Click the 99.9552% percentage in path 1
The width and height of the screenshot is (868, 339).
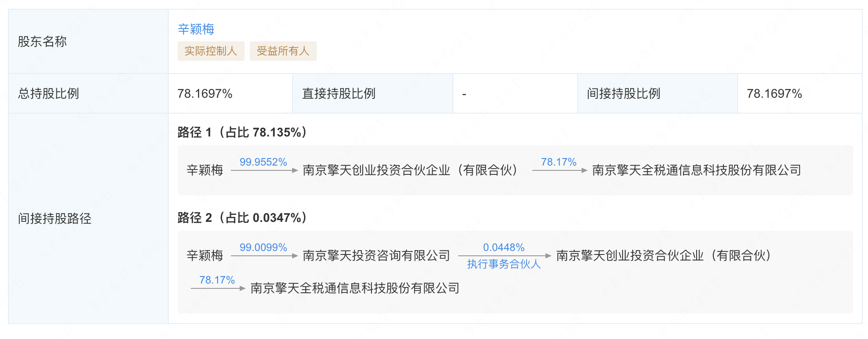(263, 162)
